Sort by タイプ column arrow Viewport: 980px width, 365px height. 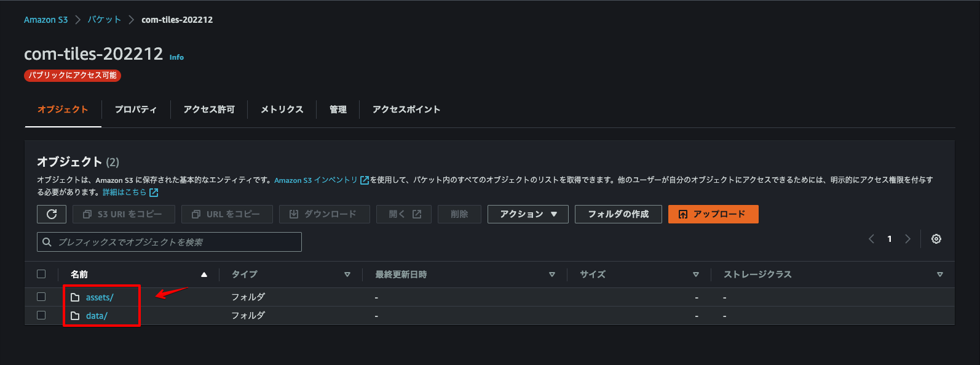pos(347,275)
